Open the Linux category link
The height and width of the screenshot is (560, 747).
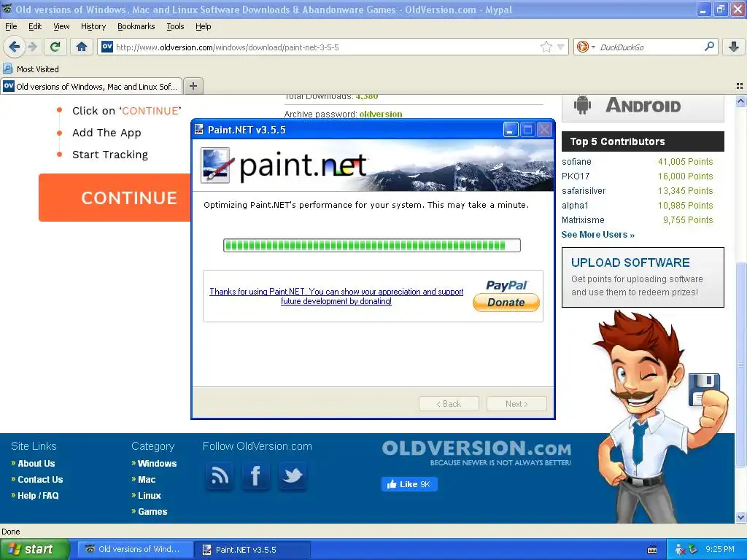coord(150,496)
